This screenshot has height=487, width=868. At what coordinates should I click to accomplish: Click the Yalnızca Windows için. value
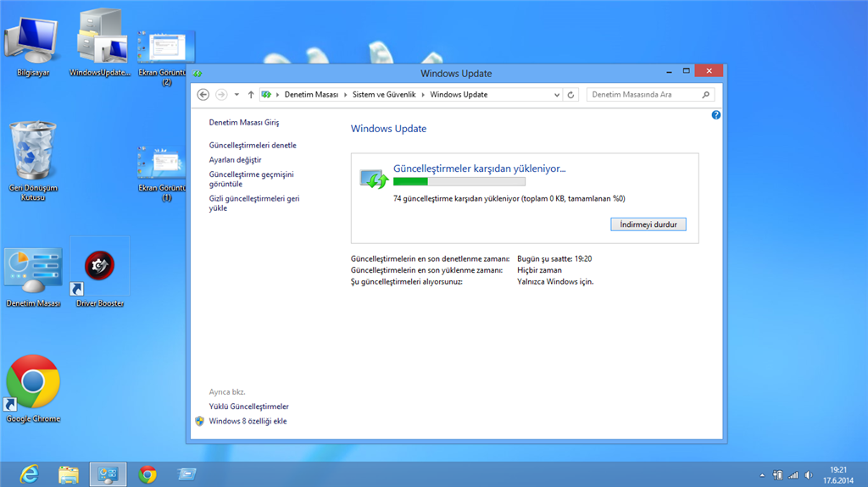pos(555,281)
